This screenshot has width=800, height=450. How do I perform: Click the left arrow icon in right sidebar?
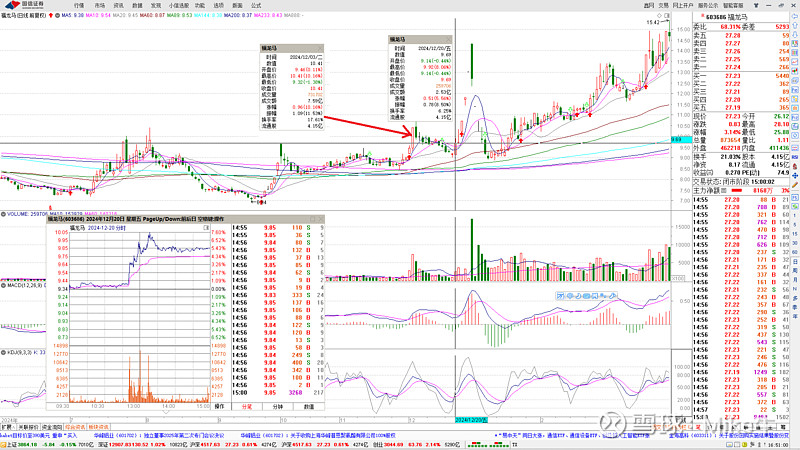[x=795, y=16]
